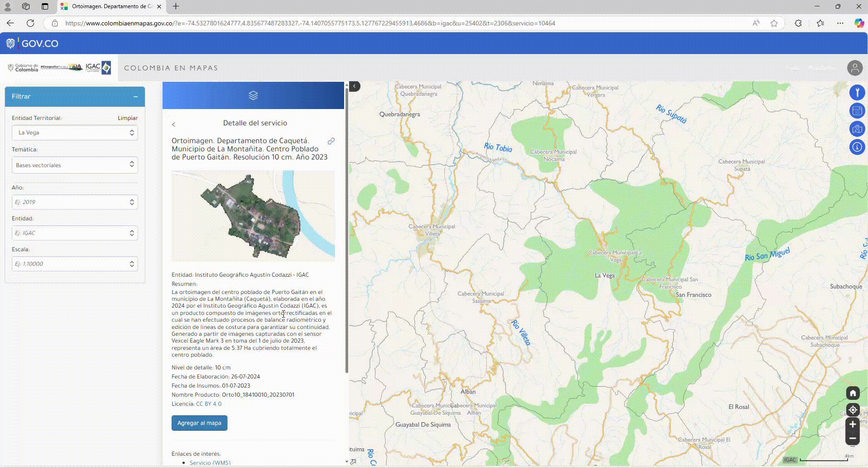Open the wrench tools button on map
This screenshot has height=468, width=868.
point(857,93)
